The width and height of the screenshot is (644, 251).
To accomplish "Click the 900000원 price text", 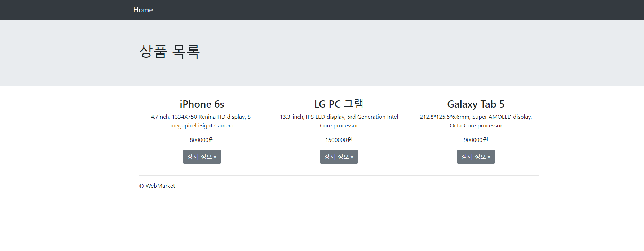I will pyautogui.click(x=476, y=140).
